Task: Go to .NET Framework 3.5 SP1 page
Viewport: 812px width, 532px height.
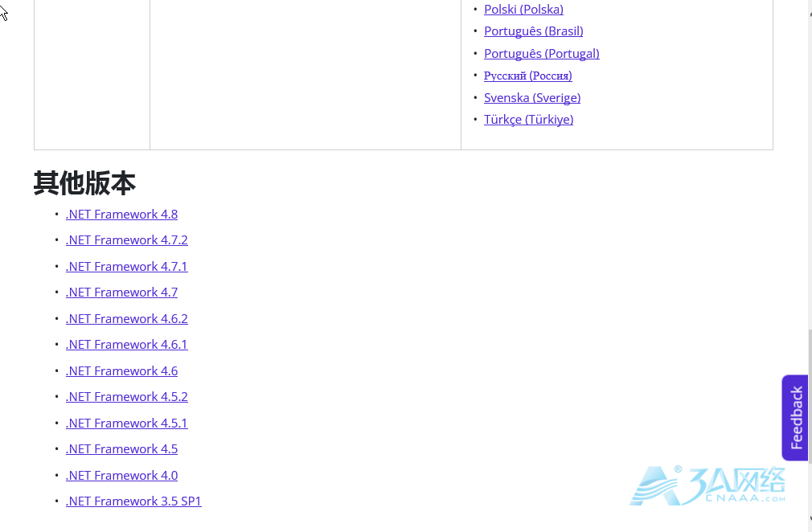Action: 133,501
